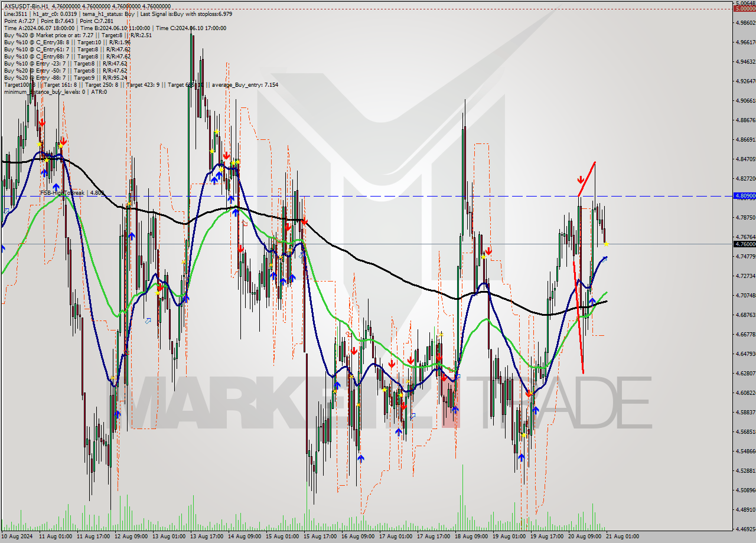Click the '19 Aug 01:00' time label
Viewport: 756px width, 543px height.
[509, 537]
